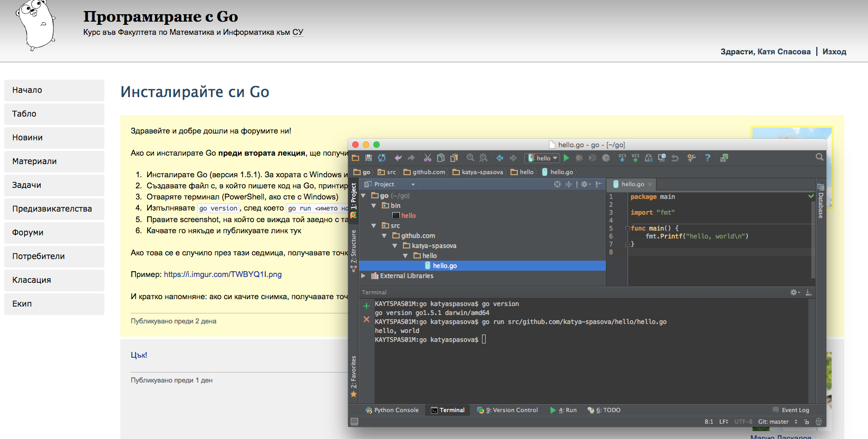
Task: Toggle tool window buttons icon in status bar
Action: 354,422
